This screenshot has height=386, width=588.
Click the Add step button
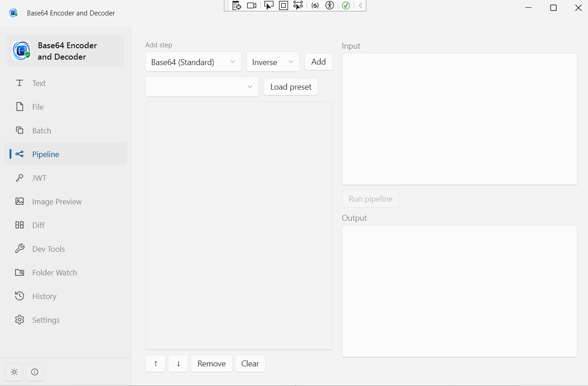click(319, 62)
